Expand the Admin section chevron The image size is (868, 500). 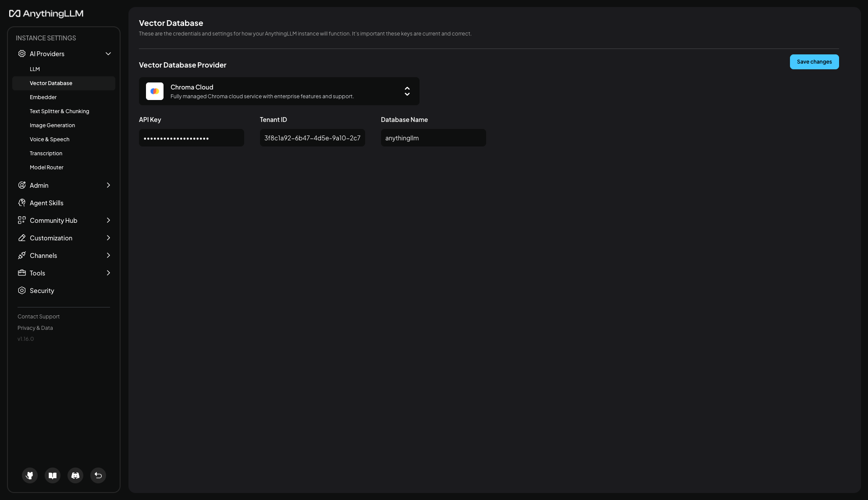108,185
